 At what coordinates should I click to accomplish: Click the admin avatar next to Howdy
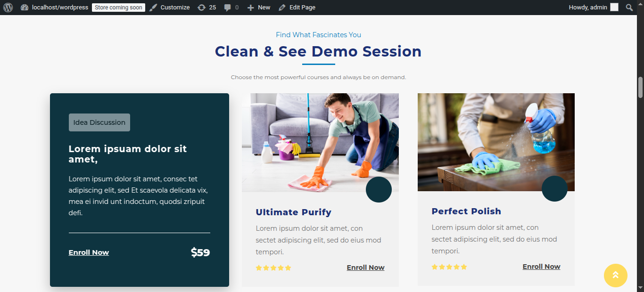pyautogui.click(x=614, y=8)
